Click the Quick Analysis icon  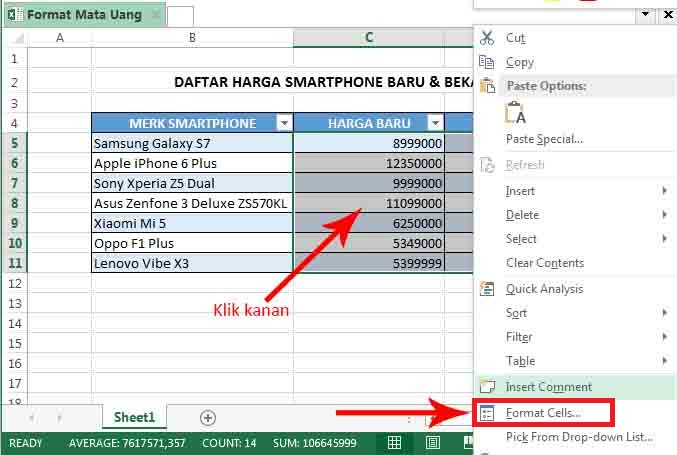[487, 289]
